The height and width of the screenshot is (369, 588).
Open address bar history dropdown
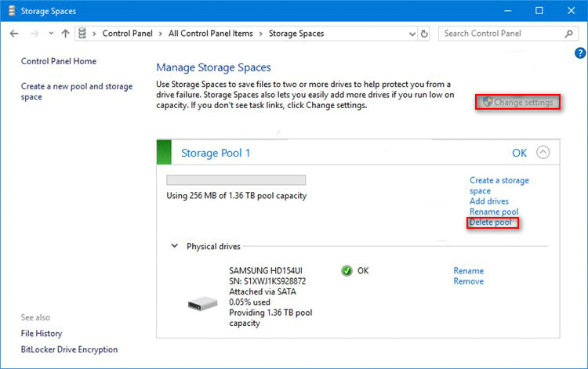(410, 34)
